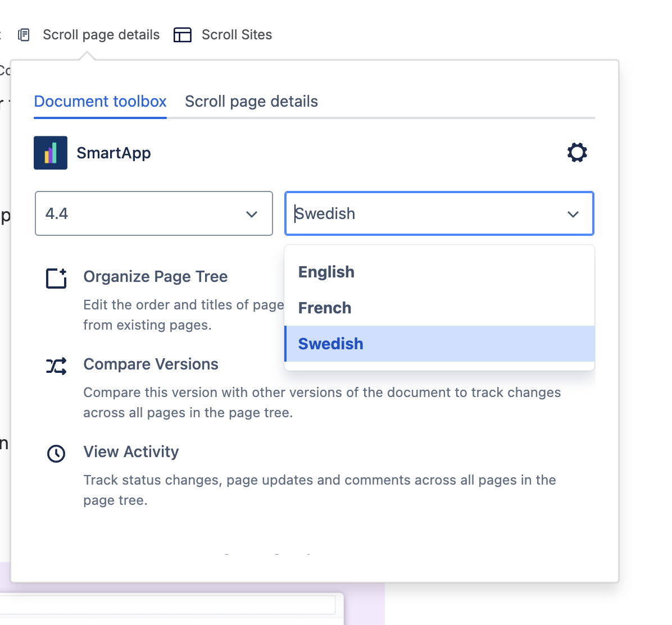Click the Scroll Sites layout icon
672x625 pixels.
point(182,34)
